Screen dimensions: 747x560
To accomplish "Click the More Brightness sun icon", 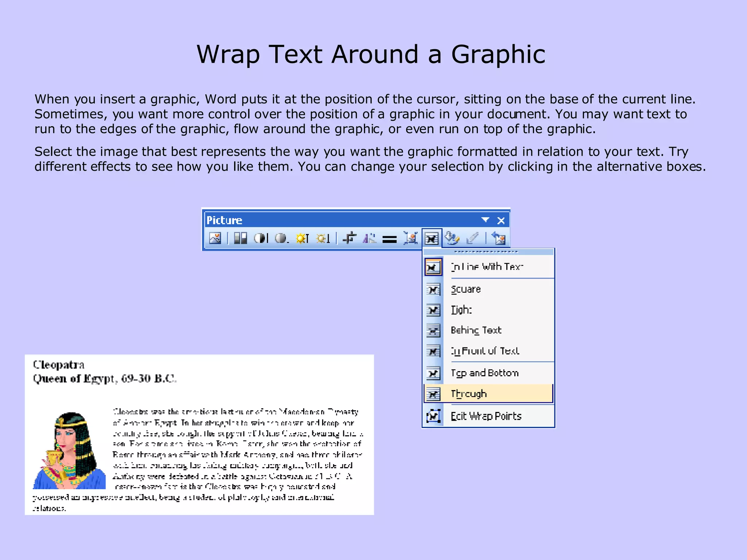I will tap(302, 238).
